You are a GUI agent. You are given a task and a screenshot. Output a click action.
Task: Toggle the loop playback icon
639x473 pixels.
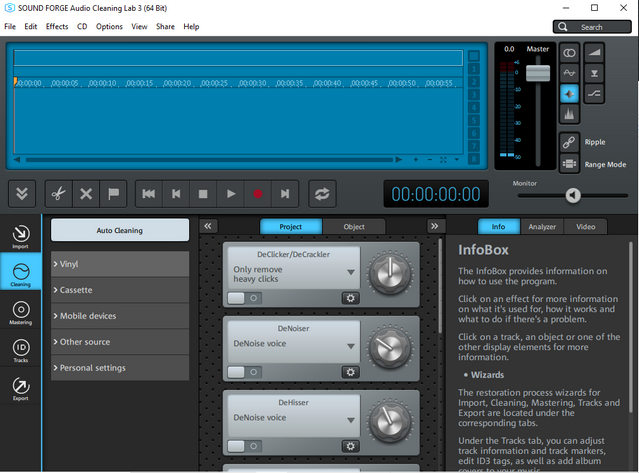coord(323,194)
